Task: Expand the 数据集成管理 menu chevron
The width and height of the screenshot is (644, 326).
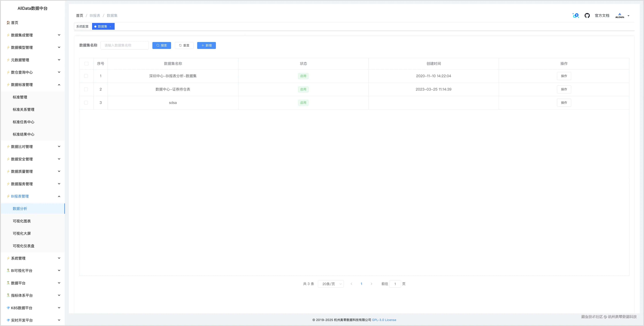Action: (x=59, y=35)
